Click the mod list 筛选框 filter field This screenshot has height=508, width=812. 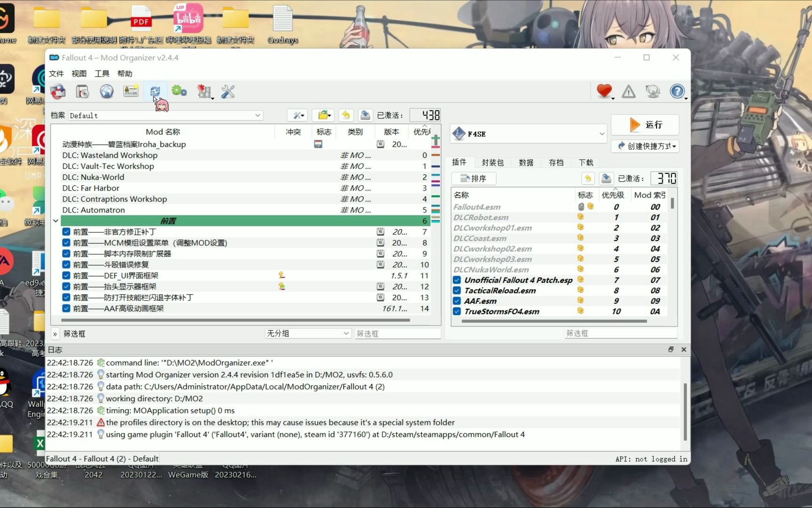coord(398,333)
